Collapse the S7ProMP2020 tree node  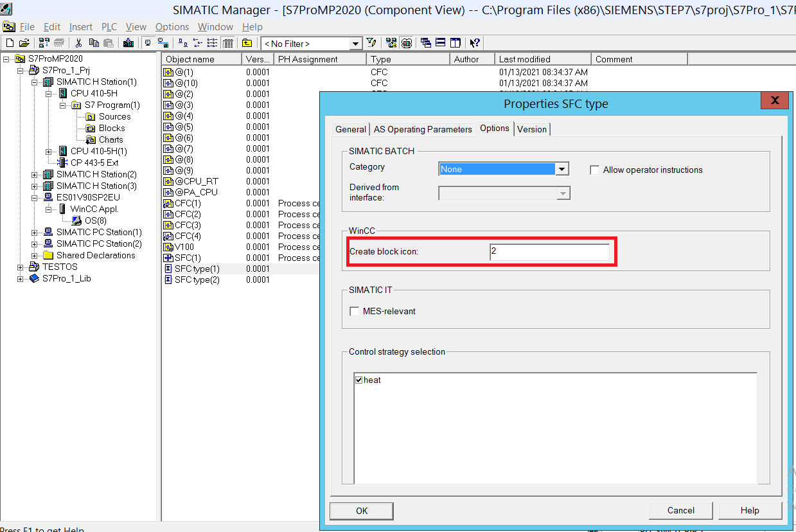6,59
